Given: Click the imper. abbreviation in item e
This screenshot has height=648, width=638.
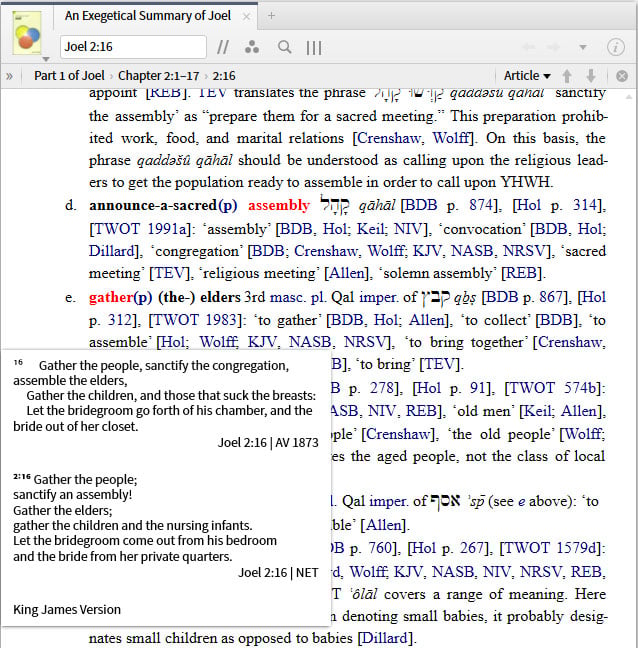Looking at the screenshot, I should [x=379, y=297].
